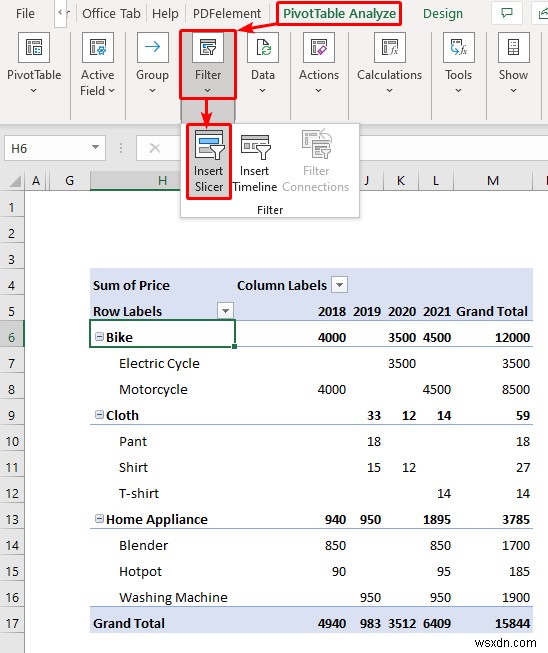Open the Row Labels filter dropdown
Screen dimensions: 548x653
pyautogui.click(x=225, y=311)
